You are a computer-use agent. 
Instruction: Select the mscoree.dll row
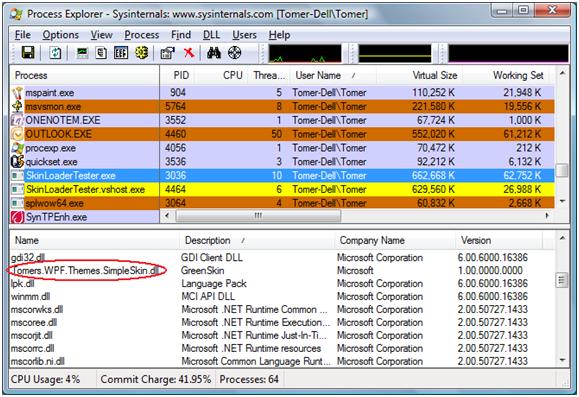pyautogui.click(x=282, y=322)
